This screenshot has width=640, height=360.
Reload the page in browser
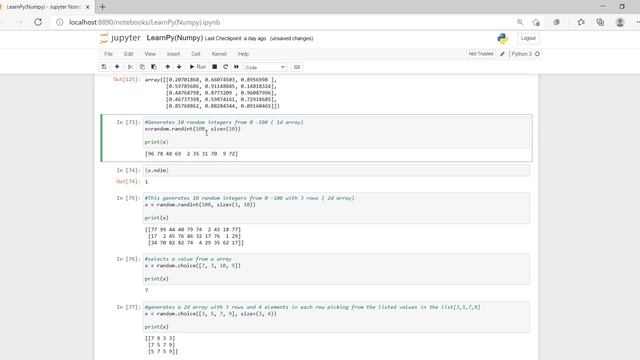(38, 22)
